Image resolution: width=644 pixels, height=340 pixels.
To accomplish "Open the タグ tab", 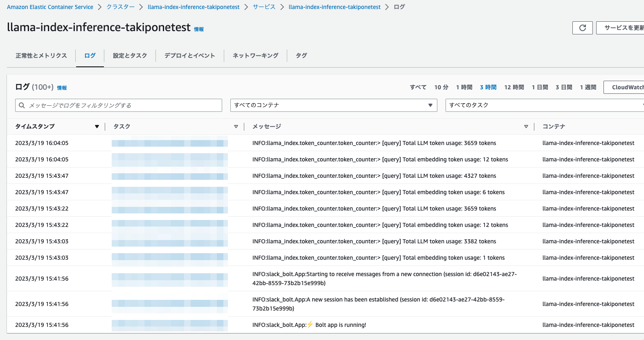I will click(x=302, y=56).
